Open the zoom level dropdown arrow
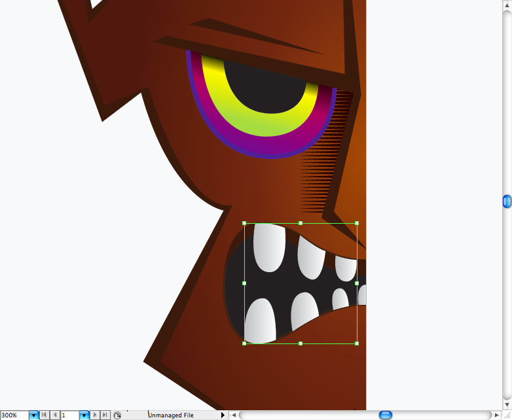The image size is (512, 420). (34, 415)
